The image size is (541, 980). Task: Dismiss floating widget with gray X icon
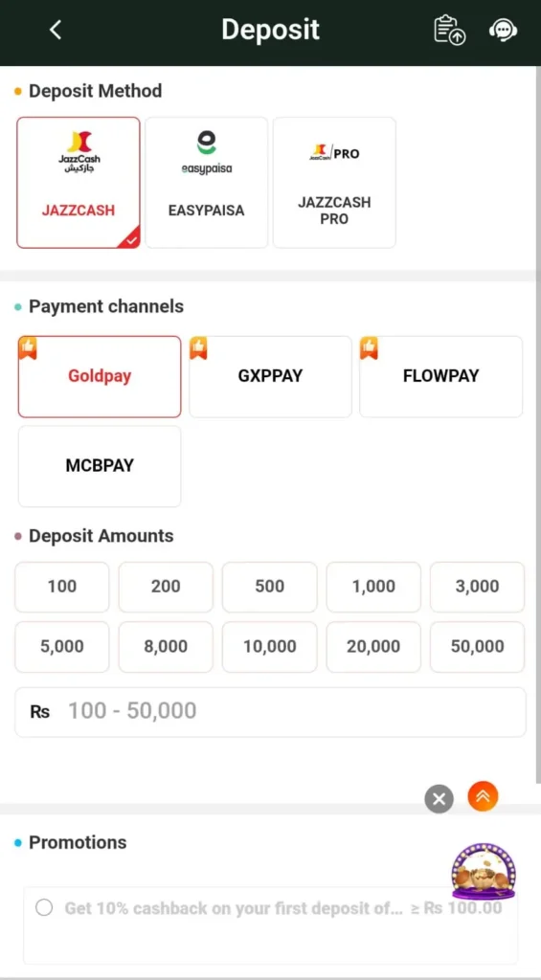click(439, 799)
